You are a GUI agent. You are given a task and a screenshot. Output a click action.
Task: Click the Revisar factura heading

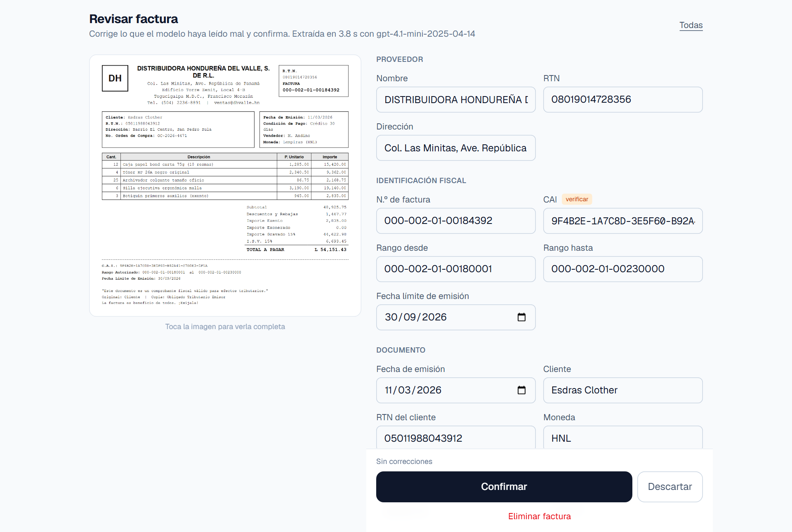click(x=134, y=19)
